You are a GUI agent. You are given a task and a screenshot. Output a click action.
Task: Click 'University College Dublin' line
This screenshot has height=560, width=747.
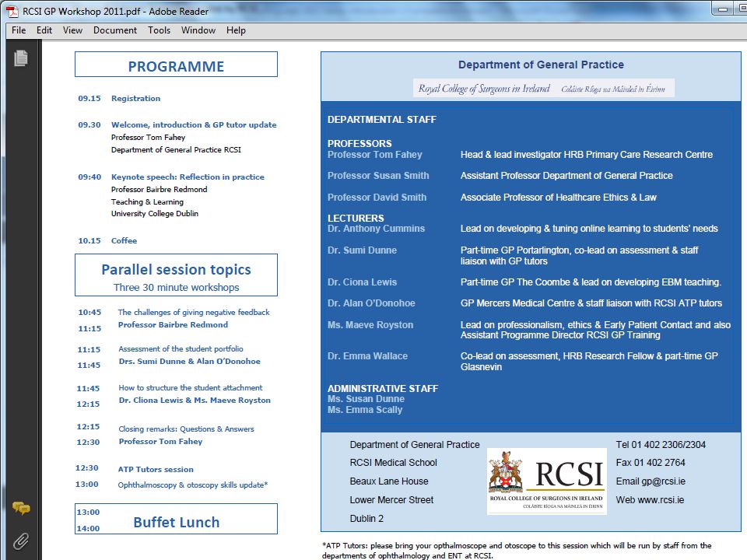coord(154,213)
